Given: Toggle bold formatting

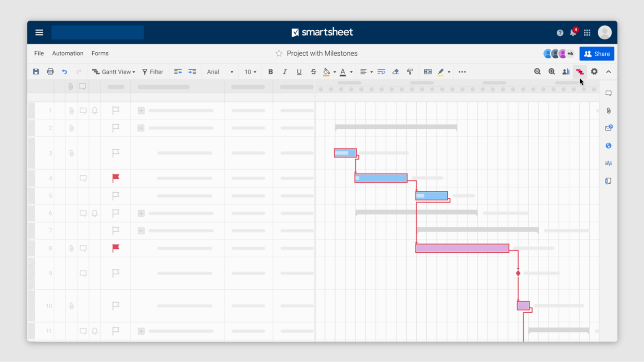Looking at the screenshot, I should point(271,72).
